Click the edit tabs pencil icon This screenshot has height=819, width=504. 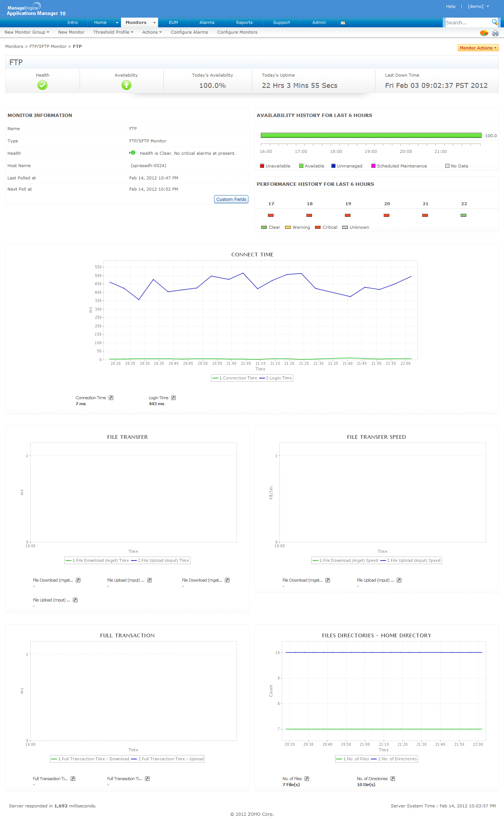[x=343, y=22]
